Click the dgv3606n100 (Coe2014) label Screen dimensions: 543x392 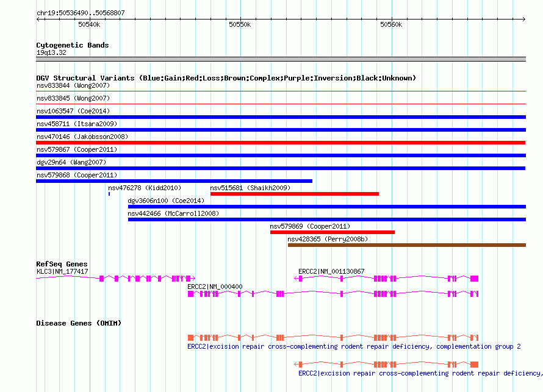coord(166,201)
